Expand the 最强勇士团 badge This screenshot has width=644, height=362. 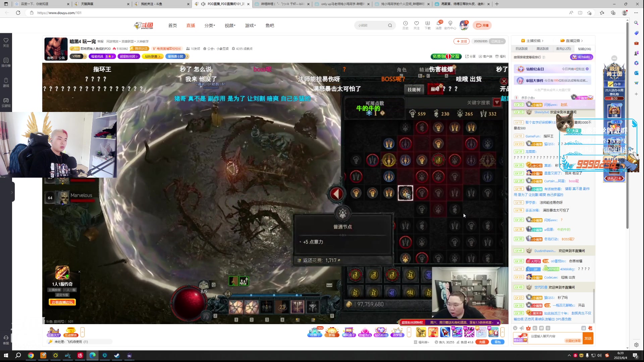tap(177, 56)
